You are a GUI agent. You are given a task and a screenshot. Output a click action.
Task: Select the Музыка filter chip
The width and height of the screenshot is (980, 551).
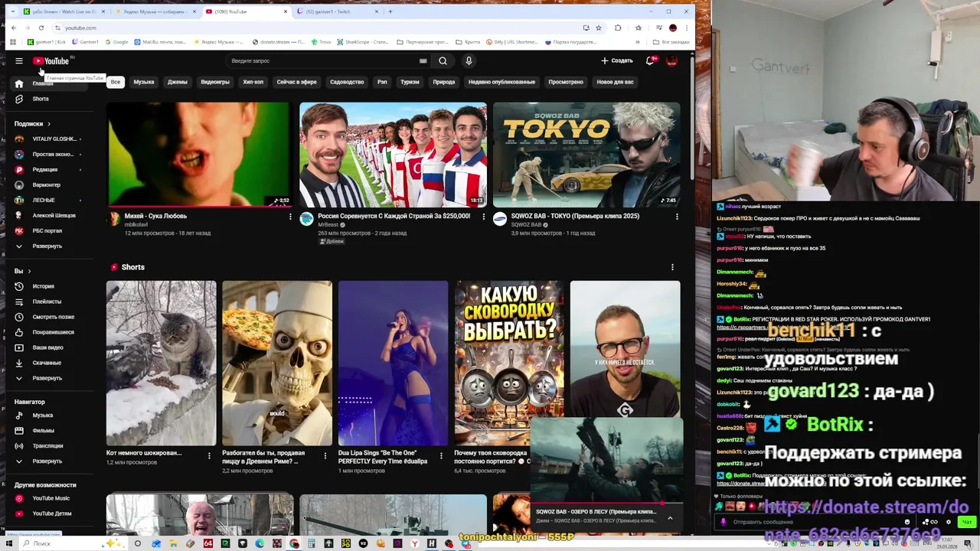144,82
